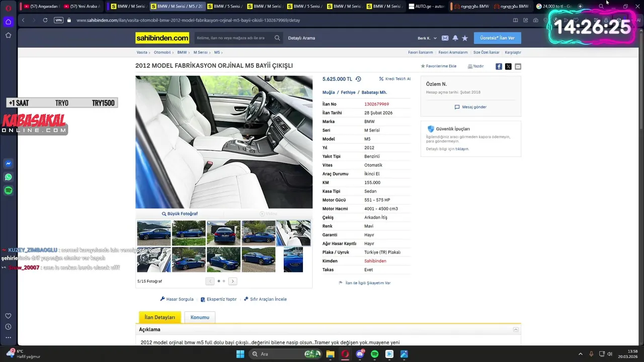
Task: Click Yazdır print link
Action: click(x=475, y=66)
